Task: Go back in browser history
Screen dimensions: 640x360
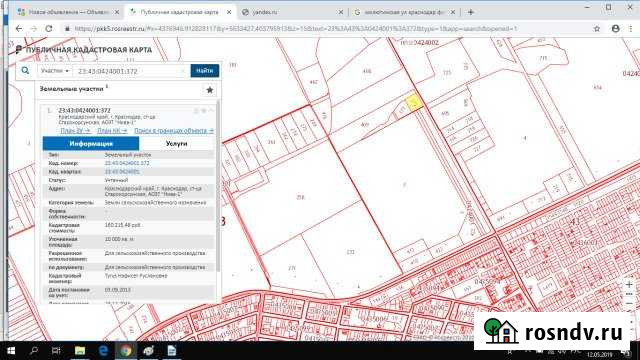Action: click(19, 29)
